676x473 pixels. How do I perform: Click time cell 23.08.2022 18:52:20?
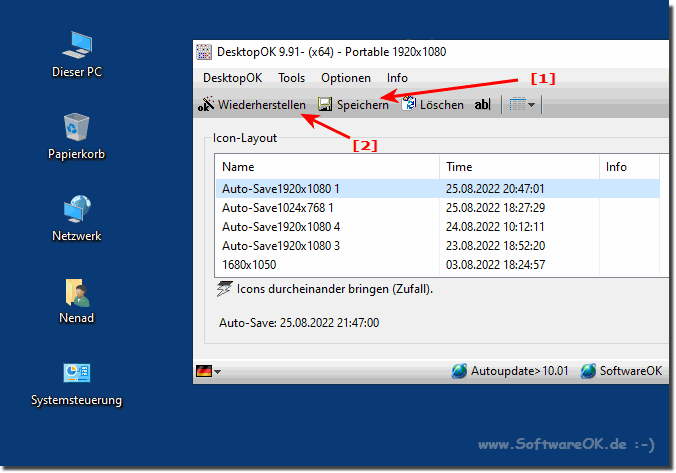(495, 245)
